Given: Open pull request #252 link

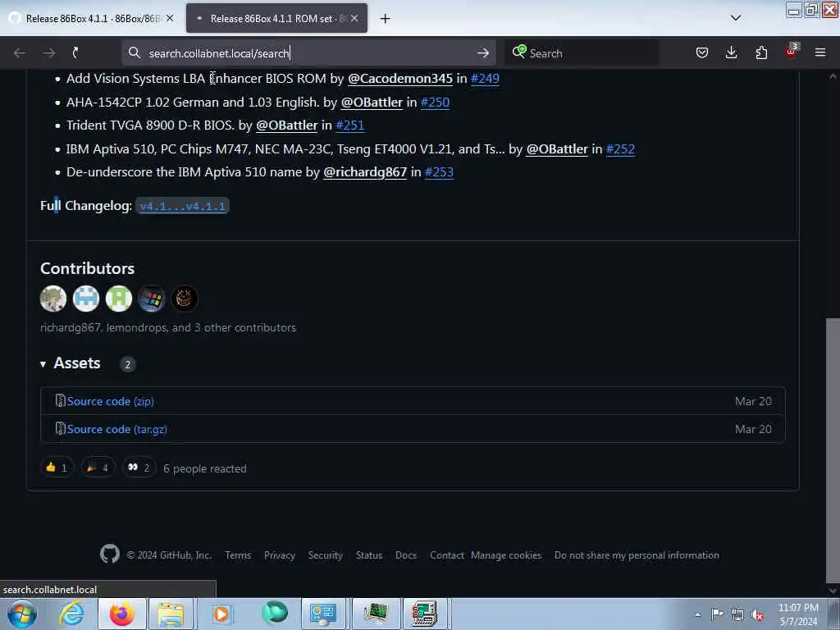Looking at the screenshot, I should (x=620, y=149).
